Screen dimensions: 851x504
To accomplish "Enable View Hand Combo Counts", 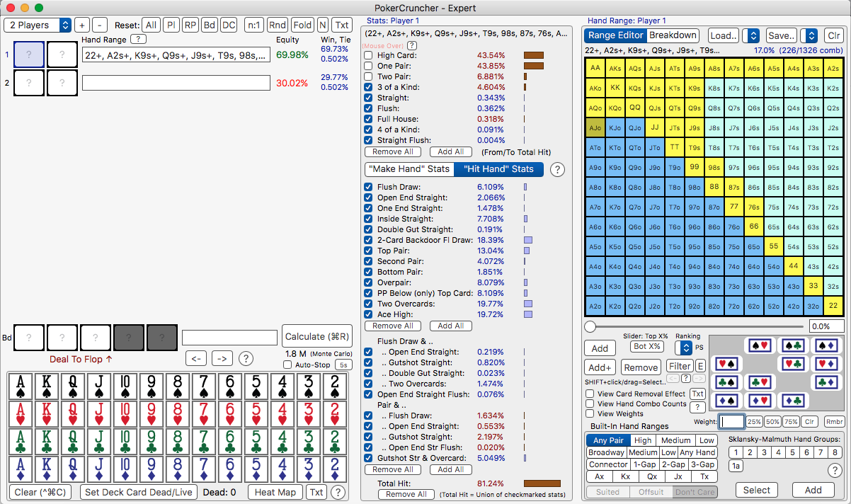I will (590, 403).
